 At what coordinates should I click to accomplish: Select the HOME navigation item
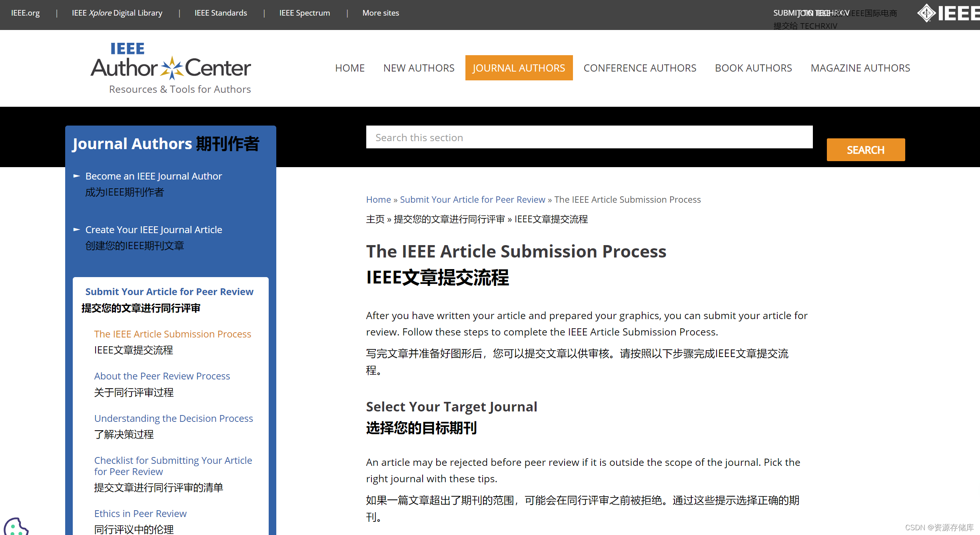[x=349, y=68]
